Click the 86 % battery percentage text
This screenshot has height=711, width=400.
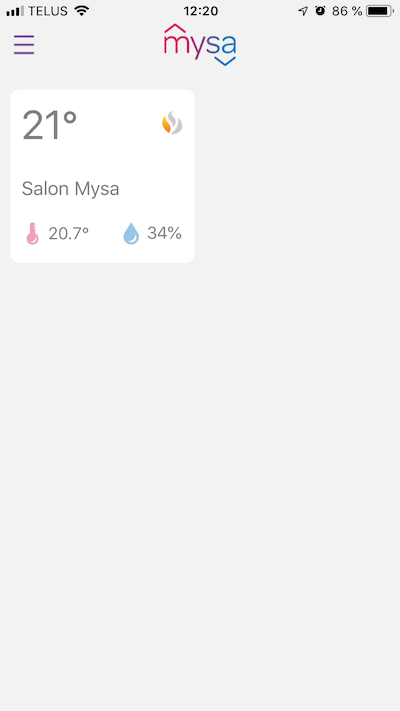tap(347, 11)
